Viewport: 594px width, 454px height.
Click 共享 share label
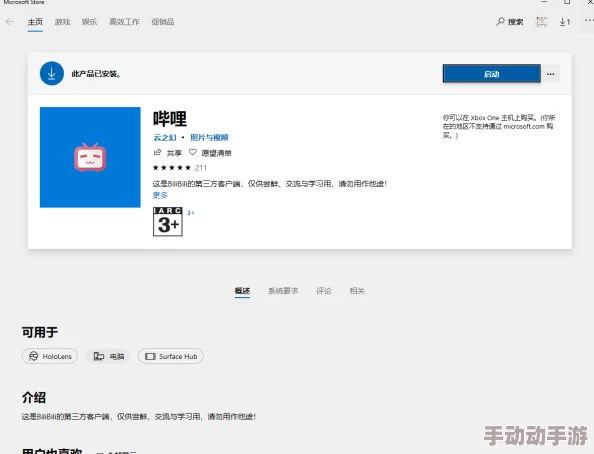point(174,153)
